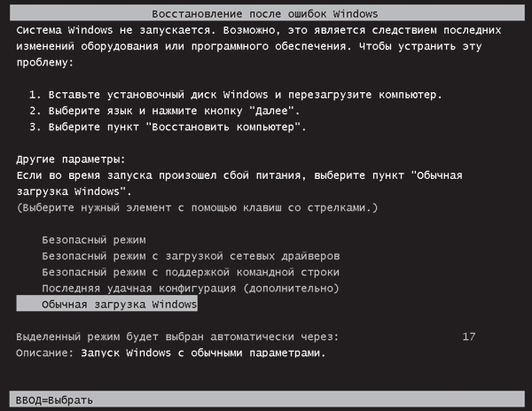Viewport: 532px width, 411px height.
Task: Click description text "Запуск Windows с обычными параметрами"
Action: coord(203,353)
